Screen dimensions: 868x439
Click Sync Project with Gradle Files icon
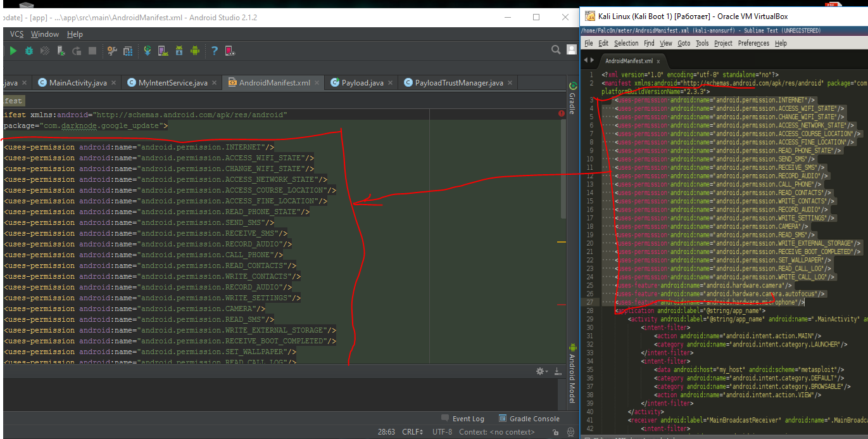coord(148,51)
